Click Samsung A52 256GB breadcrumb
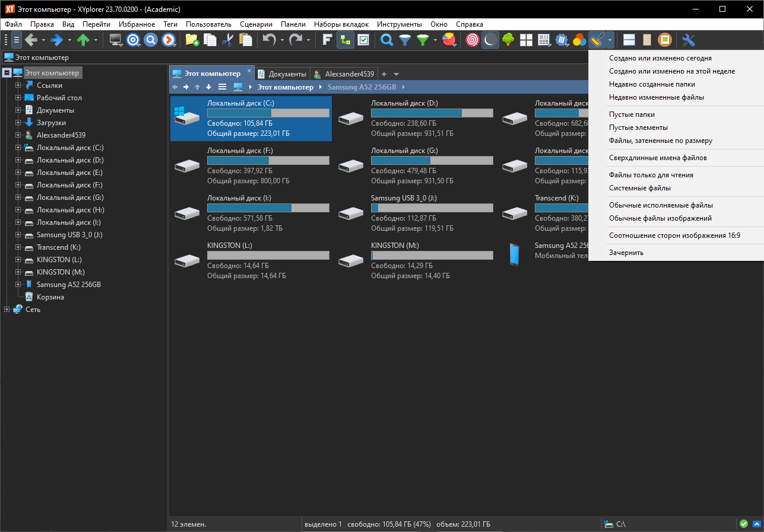This screenshot has width=764, height=532. point(362,87)
